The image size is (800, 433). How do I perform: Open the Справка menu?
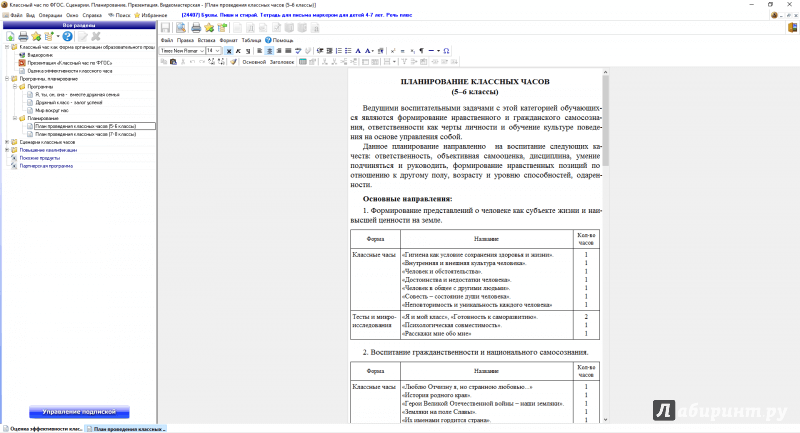tap(92, 15)
